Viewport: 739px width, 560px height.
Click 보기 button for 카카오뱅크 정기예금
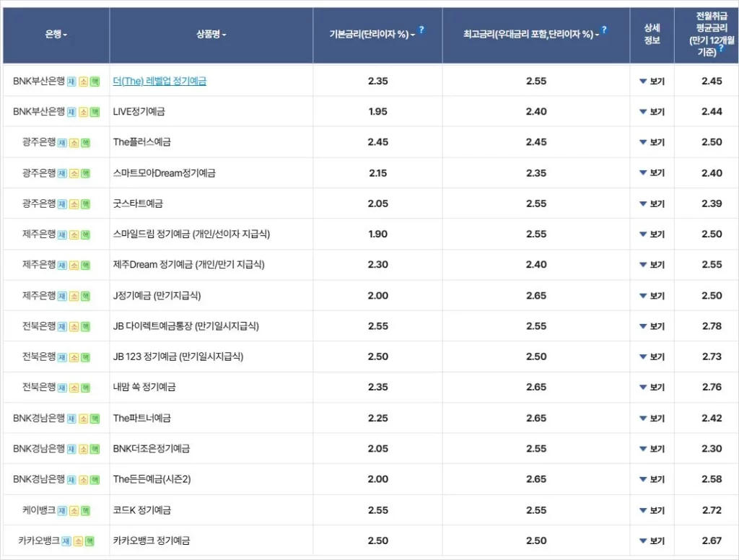click(650, 540)
